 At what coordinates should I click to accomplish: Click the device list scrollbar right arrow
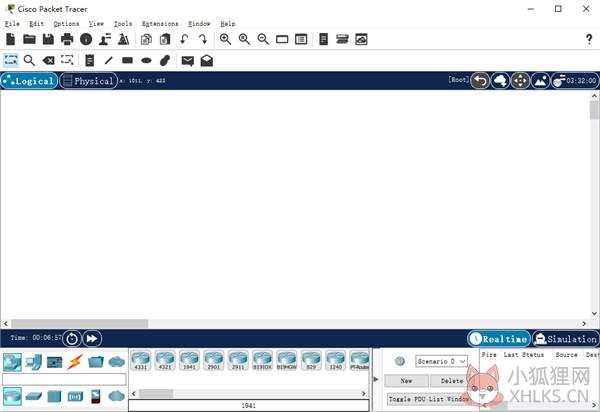(x=364, y=394)
